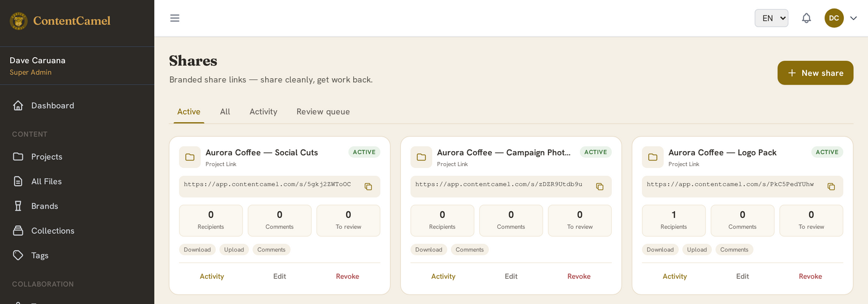Click the Dave Caruana user name
Screen dimensions: 868x304
pyautogui.click(x=37, y=60)
